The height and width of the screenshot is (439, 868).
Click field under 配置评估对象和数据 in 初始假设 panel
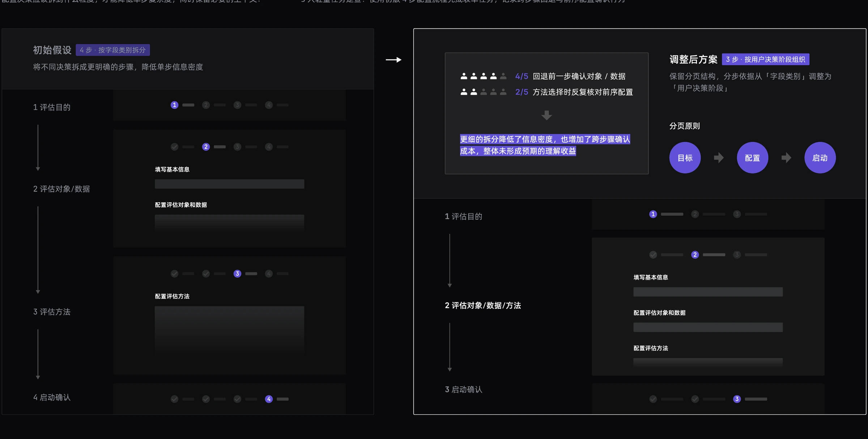tap(229, 222)
